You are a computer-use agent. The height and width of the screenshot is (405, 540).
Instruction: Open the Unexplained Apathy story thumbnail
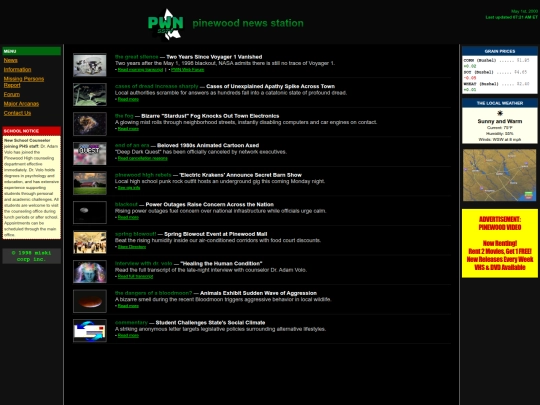90,94
